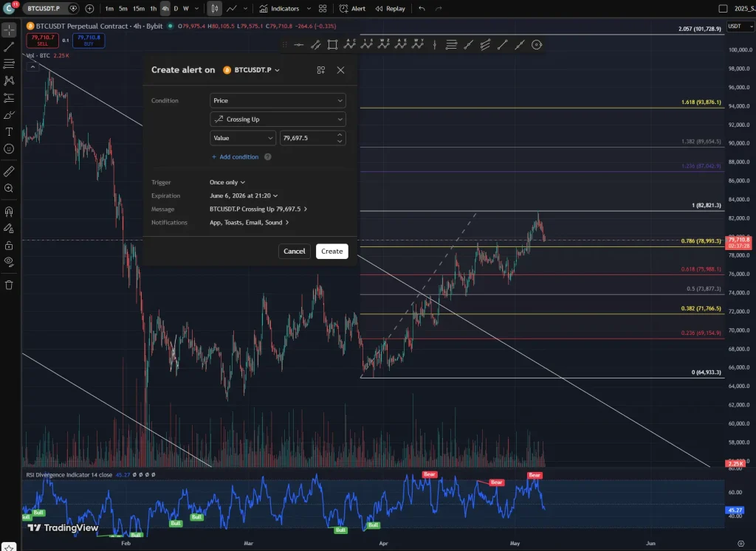Open the Price condition dropdown
The height and width of the screenshot is (551, 756).
click(278, 100)
